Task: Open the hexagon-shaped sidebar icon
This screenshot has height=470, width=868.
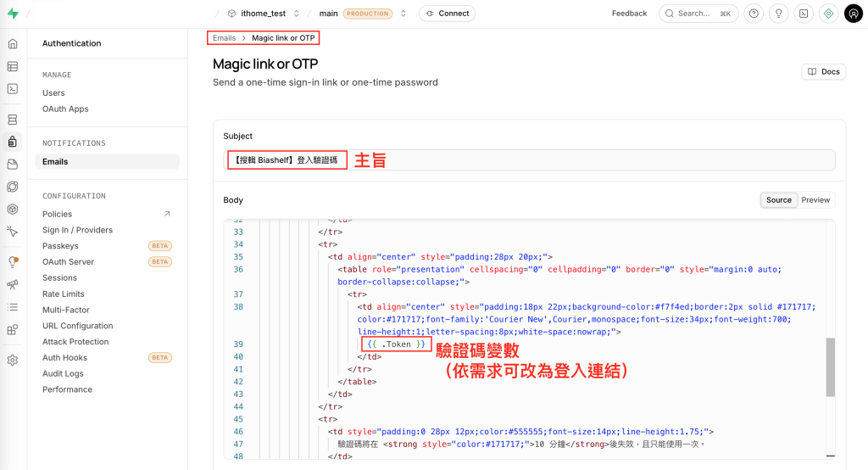Action: 13,209
